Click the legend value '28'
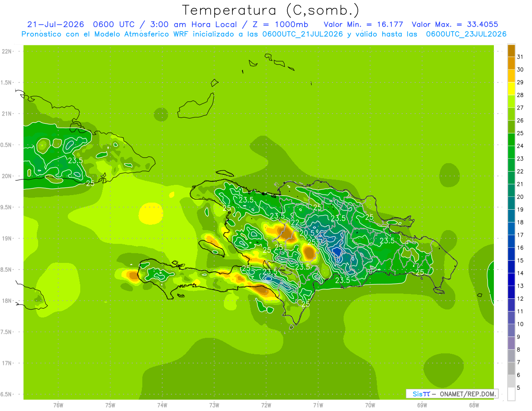532x411 pixels. [520, 95]
